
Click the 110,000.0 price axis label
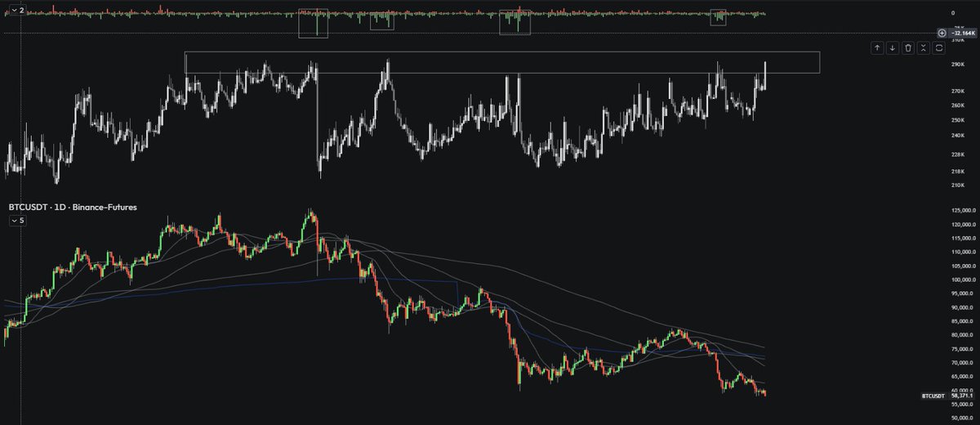(963, 252)
